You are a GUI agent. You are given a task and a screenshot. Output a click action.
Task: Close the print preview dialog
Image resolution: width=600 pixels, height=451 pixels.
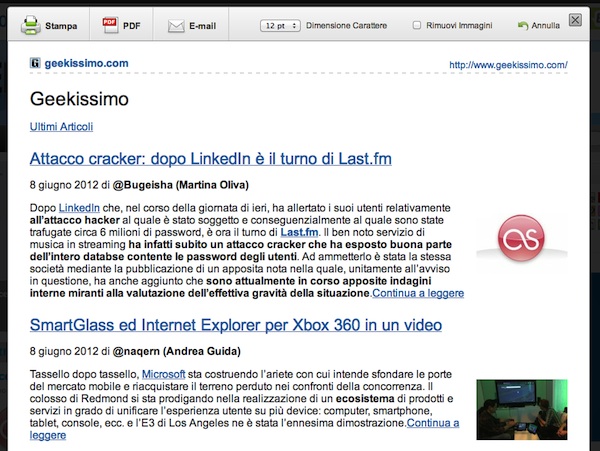point(575,20)
